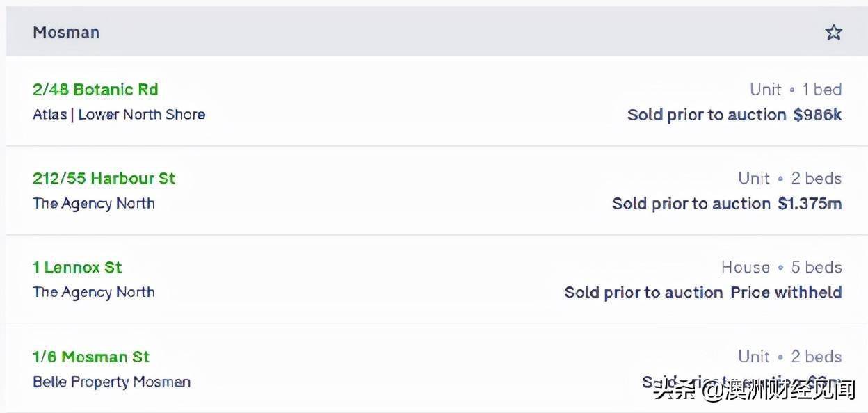Viewport: 868px width, 413px height.
Task: Click the Atlas Lower North Shore agency
Action: click(119, 115)
